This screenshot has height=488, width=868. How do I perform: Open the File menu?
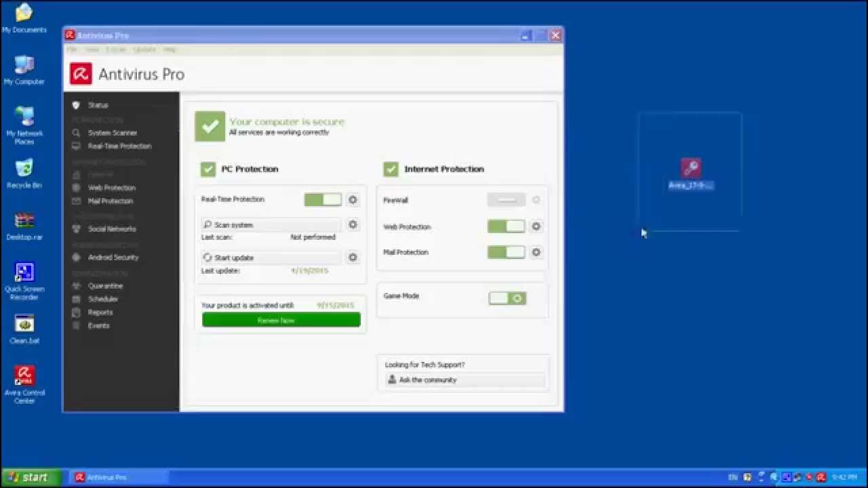[x=72, y=49]
